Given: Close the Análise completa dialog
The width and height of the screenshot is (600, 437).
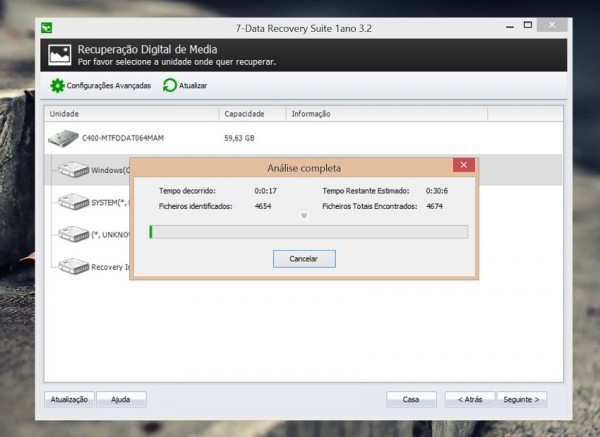Looking at the screenshot, I should coord(464,165).
